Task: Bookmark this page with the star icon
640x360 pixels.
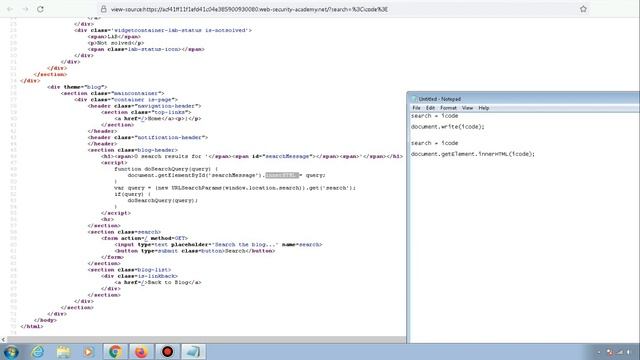Action: point(583,9)
